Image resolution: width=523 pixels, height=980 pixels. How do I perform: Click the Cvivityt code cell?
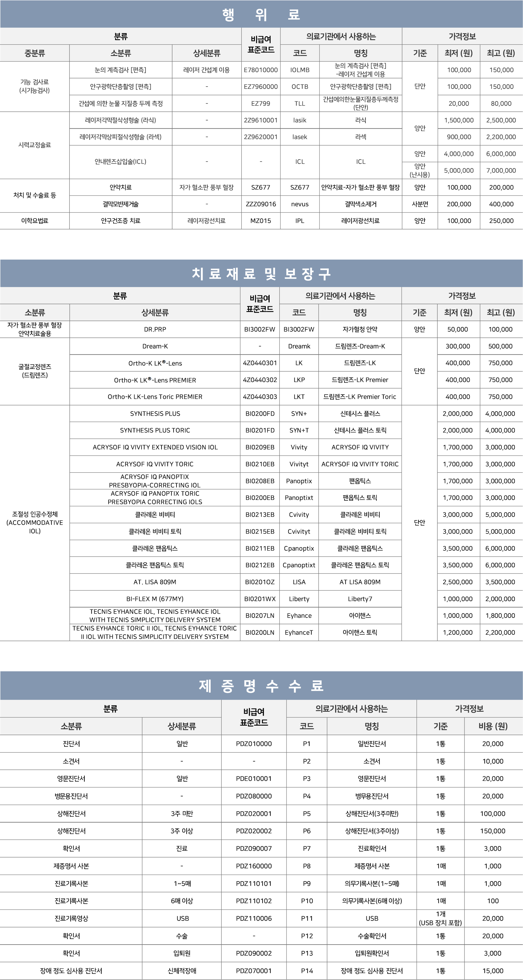click(x=299, y=531)
